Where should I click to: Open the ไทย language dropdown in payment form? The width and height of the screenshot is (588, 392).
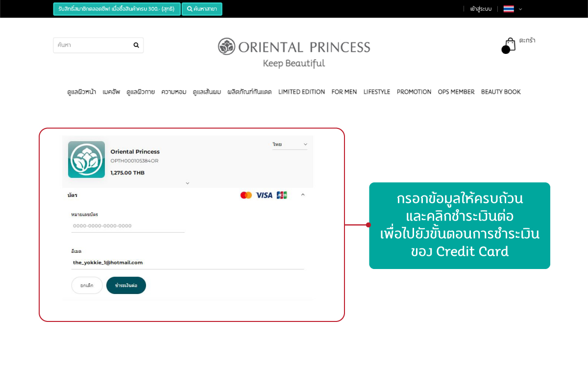point(290,145)
